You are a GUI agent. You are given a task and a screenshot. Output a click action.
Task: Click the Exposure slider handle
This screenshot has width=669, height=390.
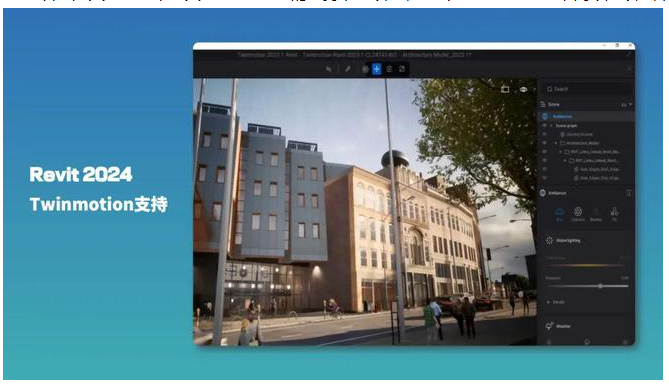tap(600, 286)
